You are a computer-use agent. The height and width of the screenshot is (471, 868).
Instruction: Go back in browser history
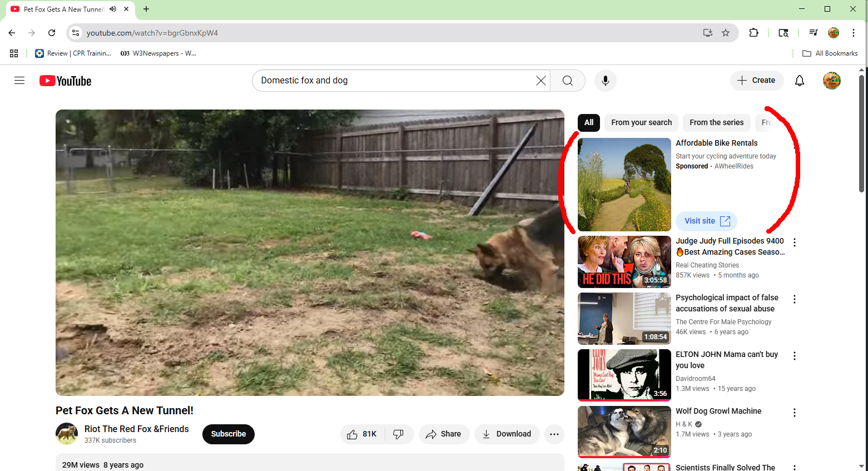[x=12, y=33]
